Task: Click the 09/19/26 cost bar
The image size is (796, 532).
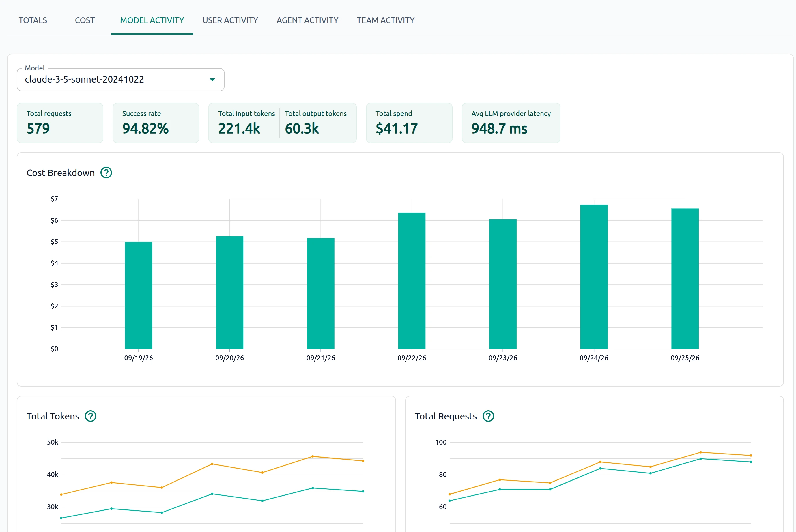Action: [139, 295]
